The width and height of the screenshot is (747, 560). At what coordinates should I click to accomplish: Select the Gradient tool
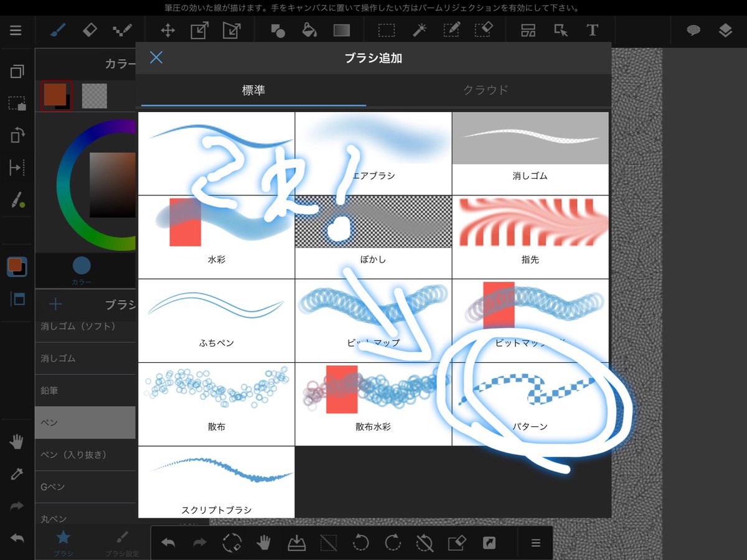click(x=342, y=30)
